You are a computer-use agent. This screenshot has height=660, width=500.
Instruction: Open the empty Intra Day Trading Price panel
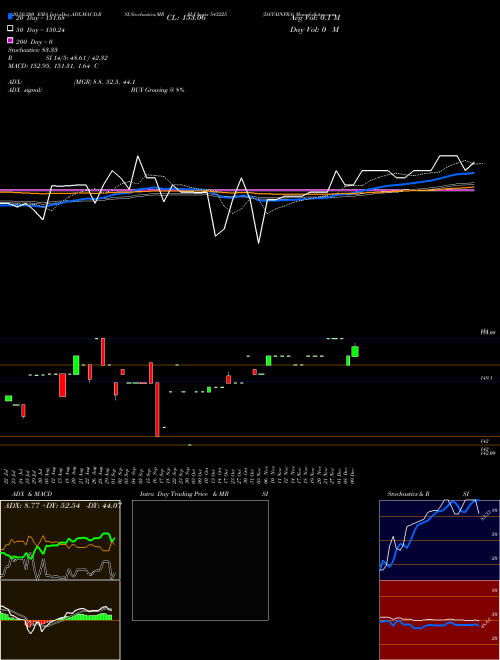point(200,560)
